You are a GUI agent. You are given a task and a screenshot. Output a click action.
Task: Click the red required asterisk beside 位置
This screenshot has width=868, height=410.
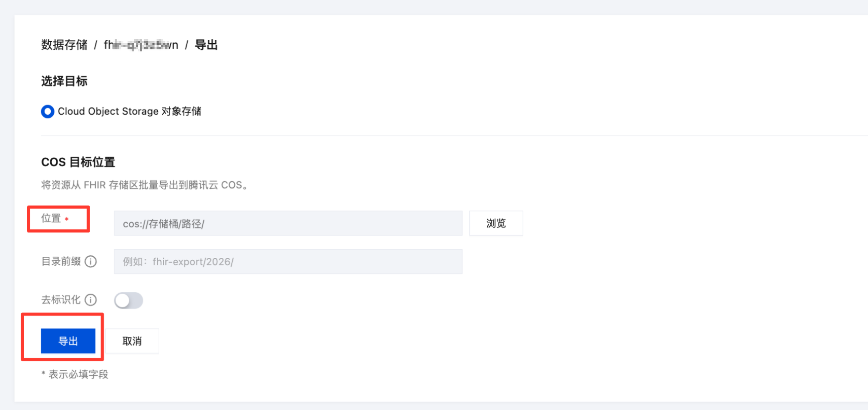click(66, 219)
